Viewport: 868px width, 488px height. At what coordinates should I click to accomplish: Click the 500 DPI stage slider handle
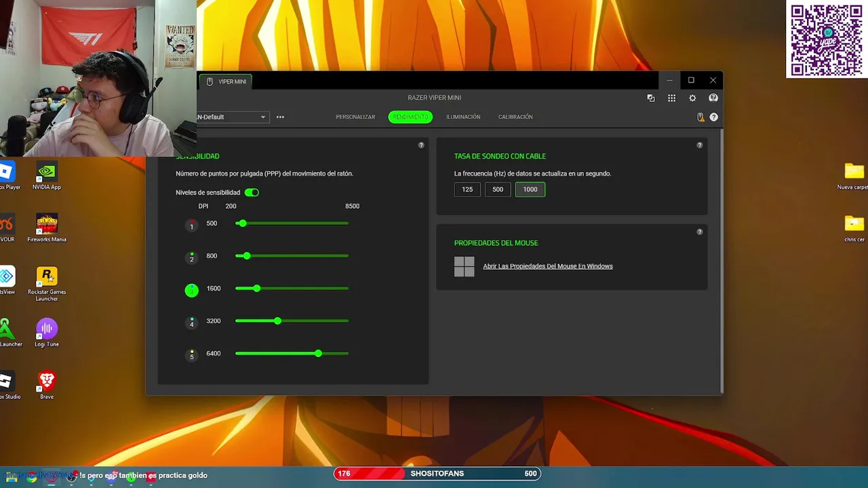[x=242, y=223]
